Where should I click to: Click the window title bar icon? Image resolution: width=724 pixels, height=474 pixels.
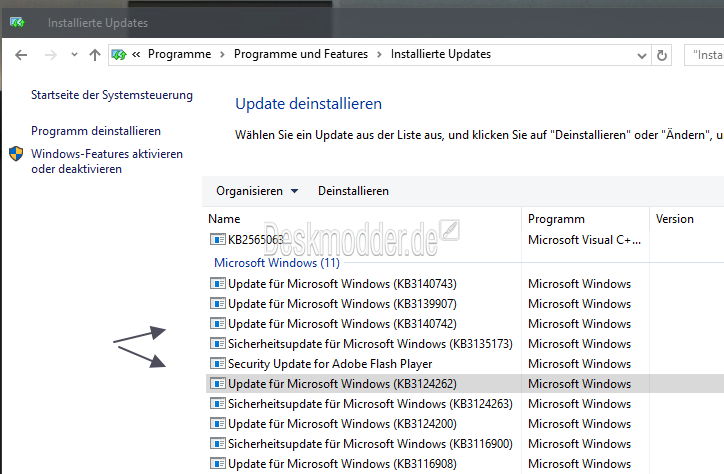(17, 22)
